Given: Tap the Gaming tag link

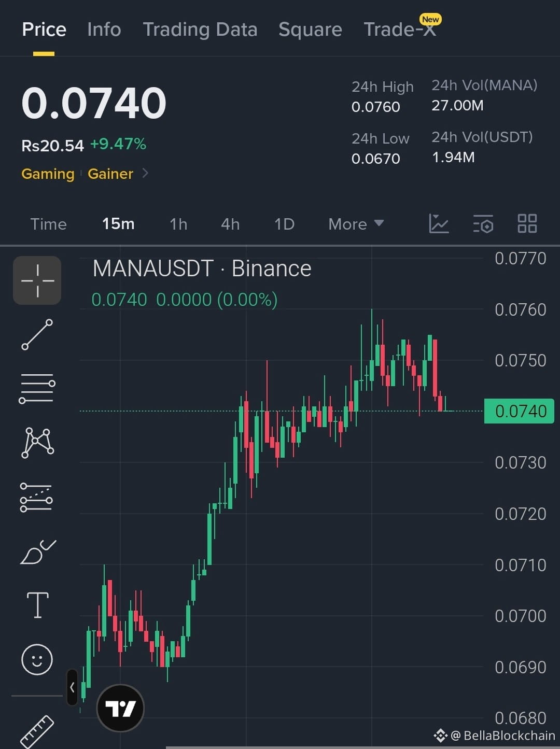Looking at the screenshot, I should (x=48, y=174).
